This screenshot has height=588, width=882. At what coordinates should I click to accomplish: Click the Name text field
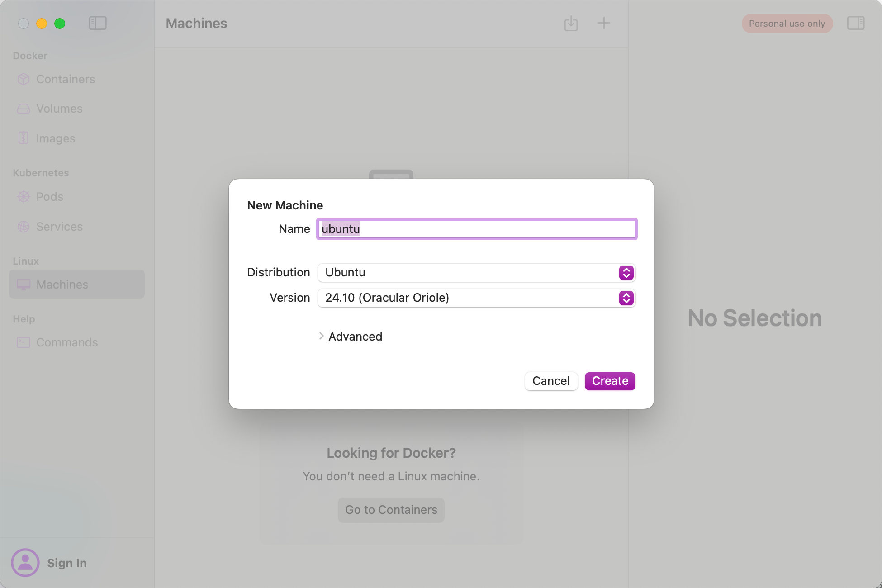coord(476,229)
